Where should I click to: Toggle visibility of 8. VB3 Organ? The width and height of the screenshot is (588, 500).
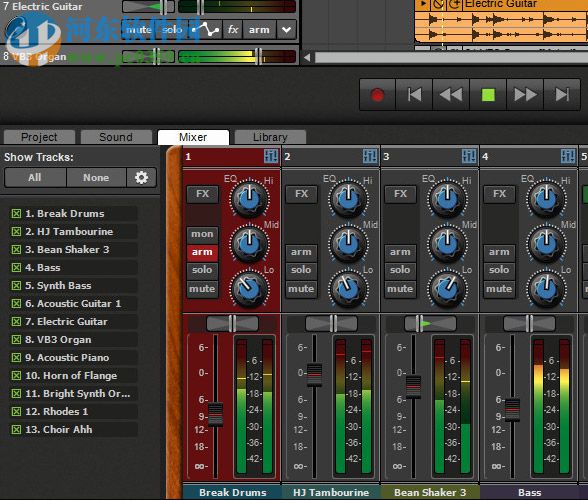point(16,339)
